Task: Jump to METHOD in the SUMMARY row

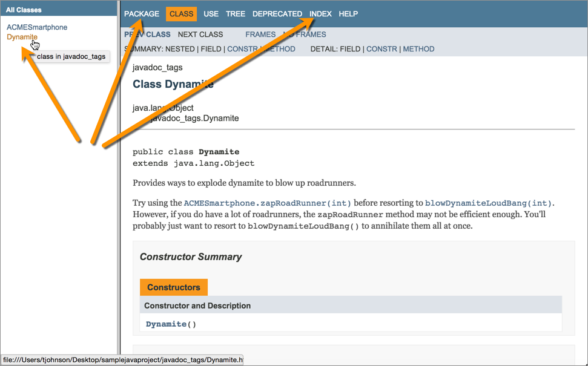Action: point(280,49)
